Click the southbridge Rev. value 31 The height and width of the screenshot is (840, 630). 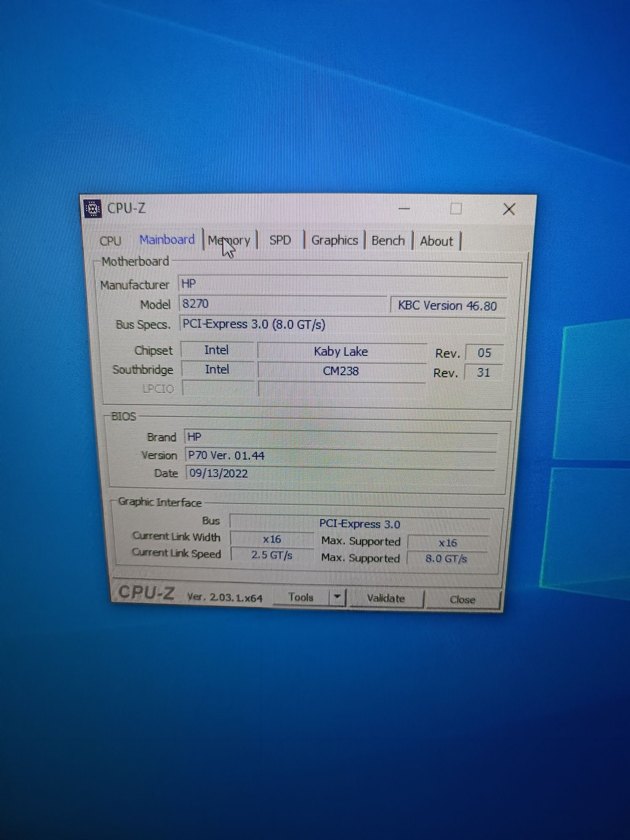click(x=484, y=372)
